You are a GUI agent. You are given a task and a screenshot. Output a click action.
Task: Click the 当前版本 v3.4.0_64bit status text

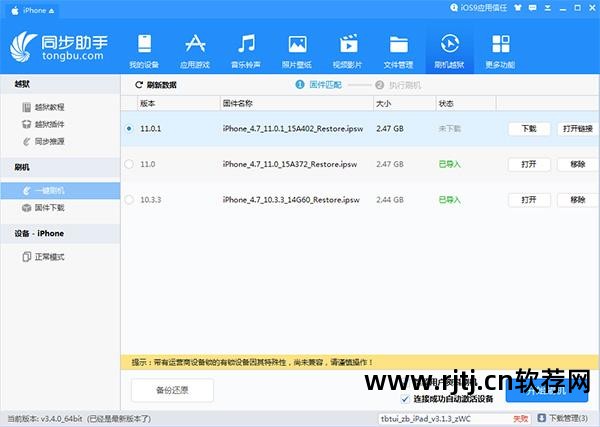click(x=79, y=419)
